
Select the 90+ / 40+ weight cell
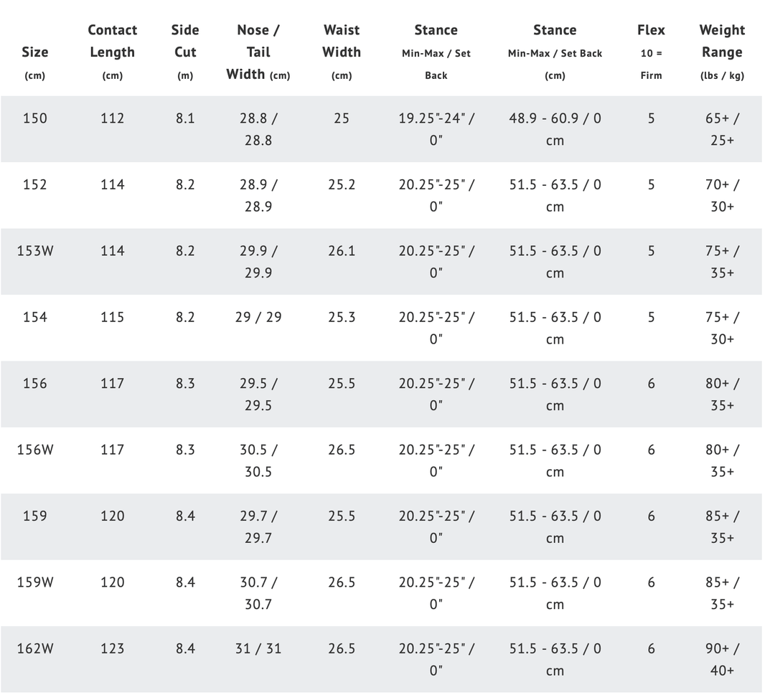point(722,659)
